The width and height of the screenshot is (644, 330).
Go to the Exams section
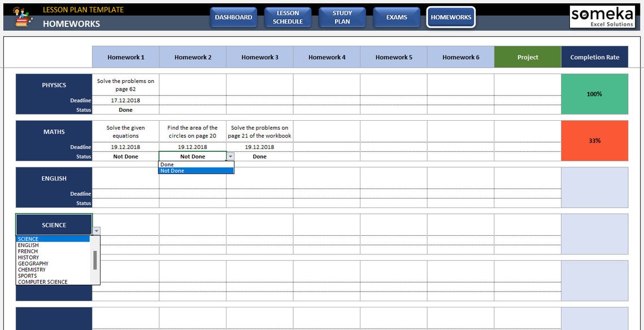pyautogui.click(x=396, y=17)
